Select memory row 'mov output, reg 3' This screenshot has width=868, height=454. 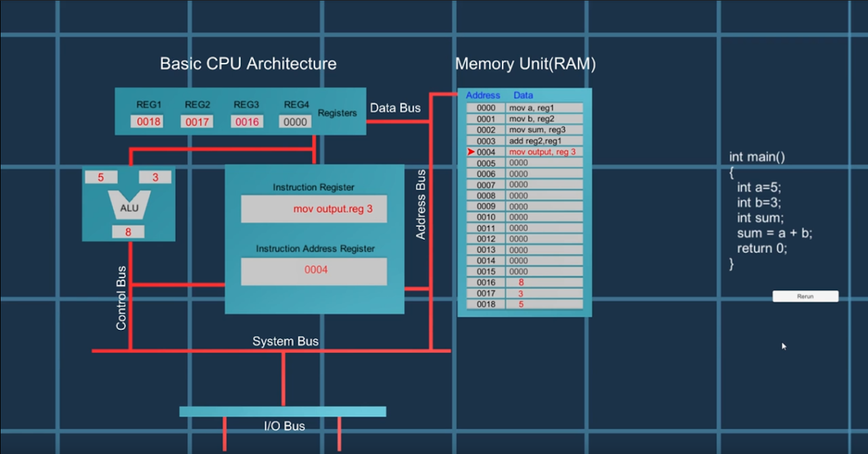pos(545,152)
